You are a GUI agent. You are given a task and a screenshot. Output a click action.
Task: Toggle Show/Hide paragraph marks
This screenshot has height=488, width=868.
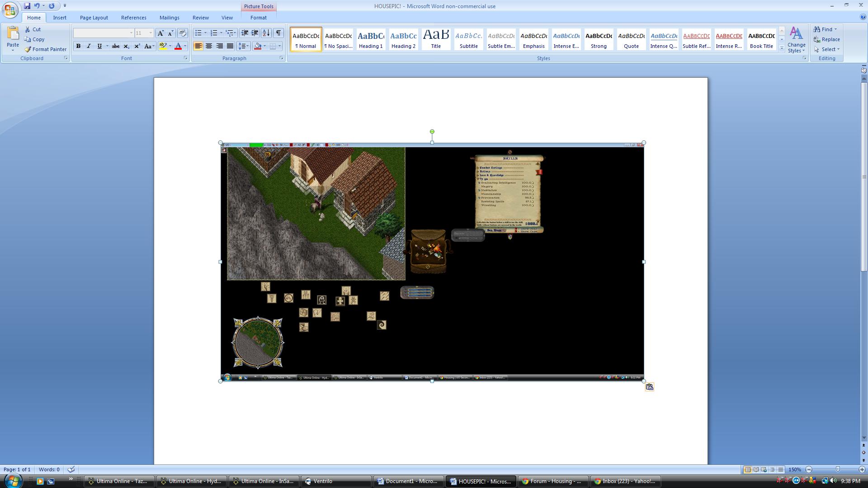278,33
